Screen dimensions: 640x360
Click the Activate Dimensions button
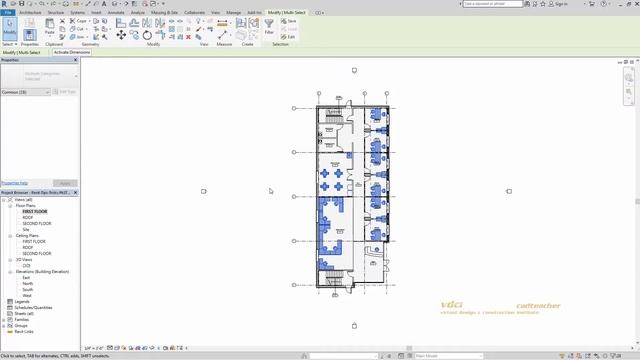(72, 52)
